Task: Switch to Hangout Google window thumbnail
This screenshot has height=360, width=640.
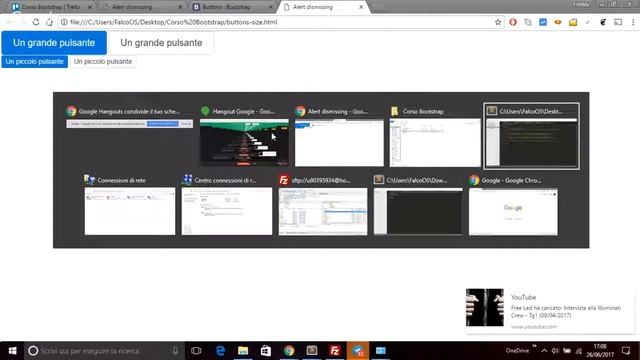Action: click(244, 136)
